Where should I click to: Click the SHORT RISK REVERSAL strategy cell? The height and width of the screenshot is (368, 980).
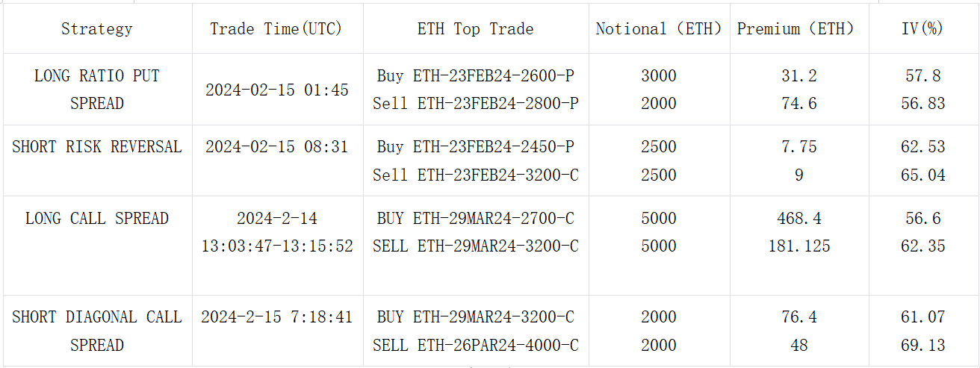point(96,147)
